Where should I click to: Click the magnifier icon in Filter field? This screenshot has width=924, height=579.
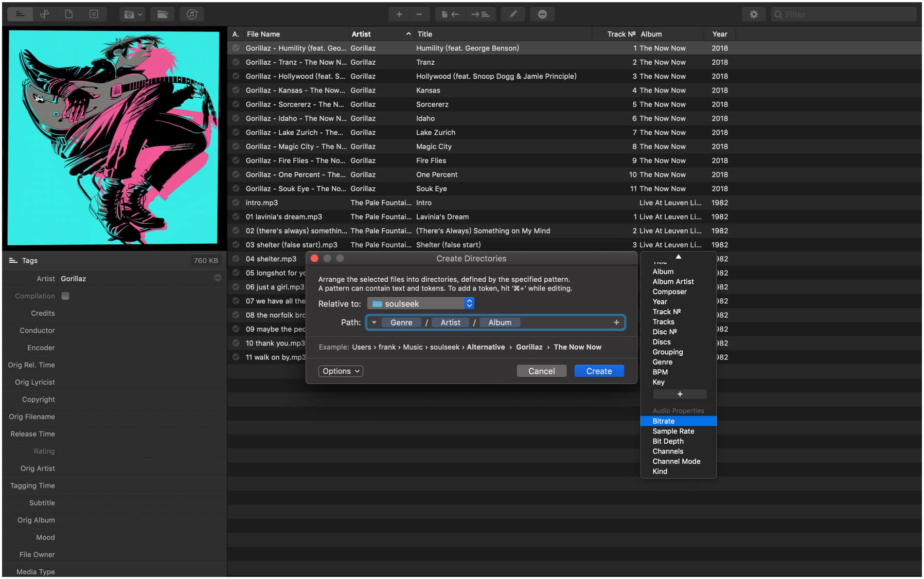click(778, 14)
